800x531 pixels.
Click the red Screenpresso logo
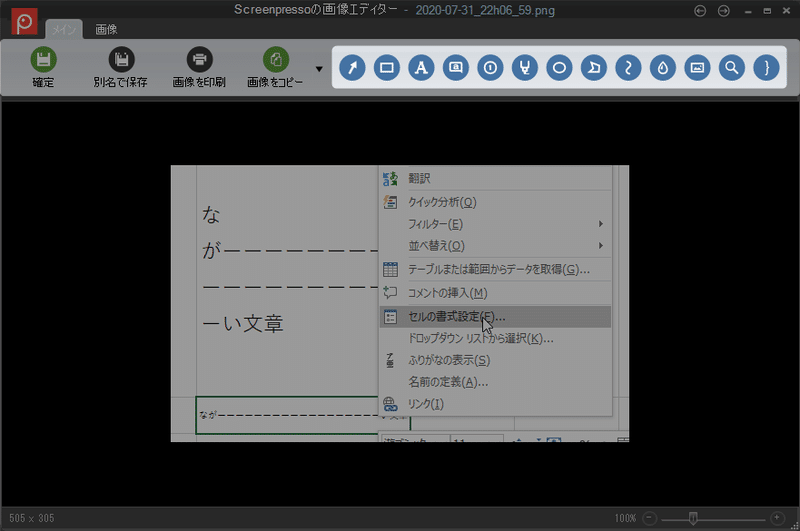(x=24, y=22)
